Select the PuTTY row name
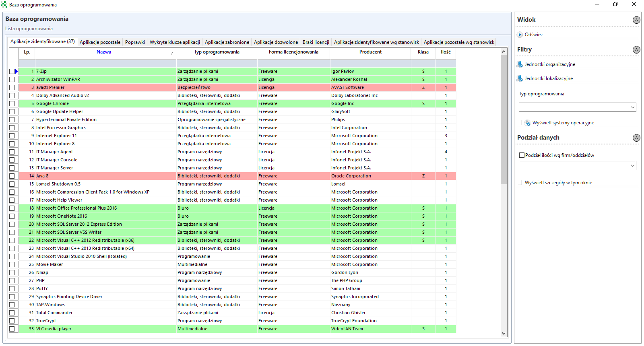The image size is (644, 346). [42, 288]
